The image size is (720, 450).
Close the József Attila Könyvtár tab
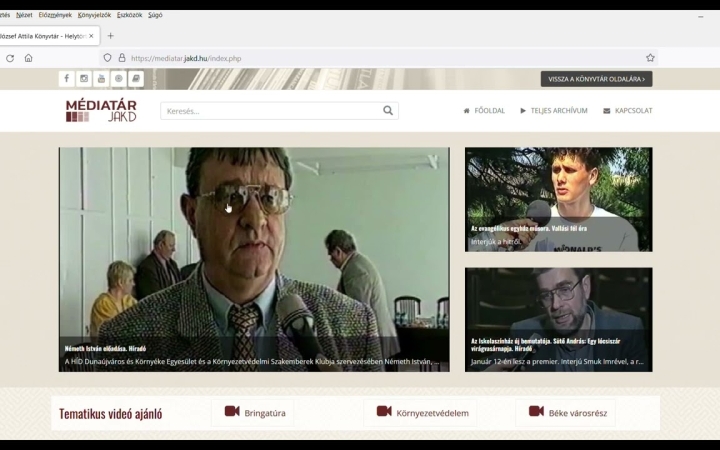tap(91, 36)
